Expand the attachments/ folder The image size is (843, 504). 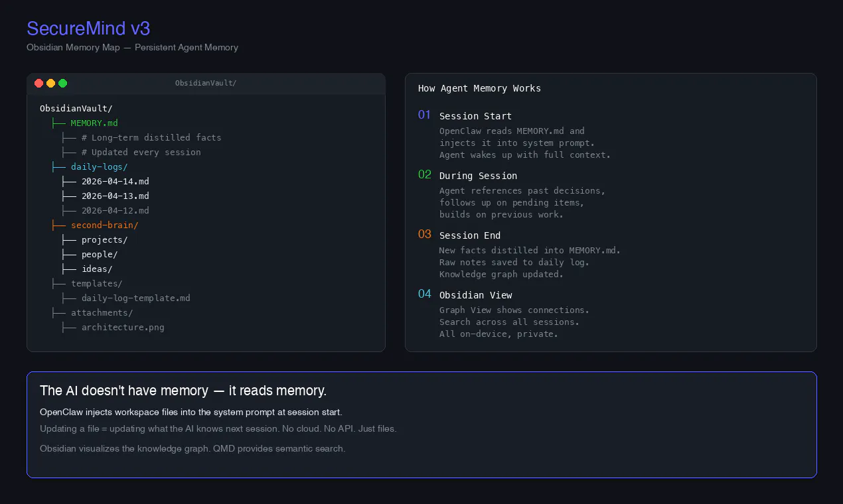pos(102,312)
